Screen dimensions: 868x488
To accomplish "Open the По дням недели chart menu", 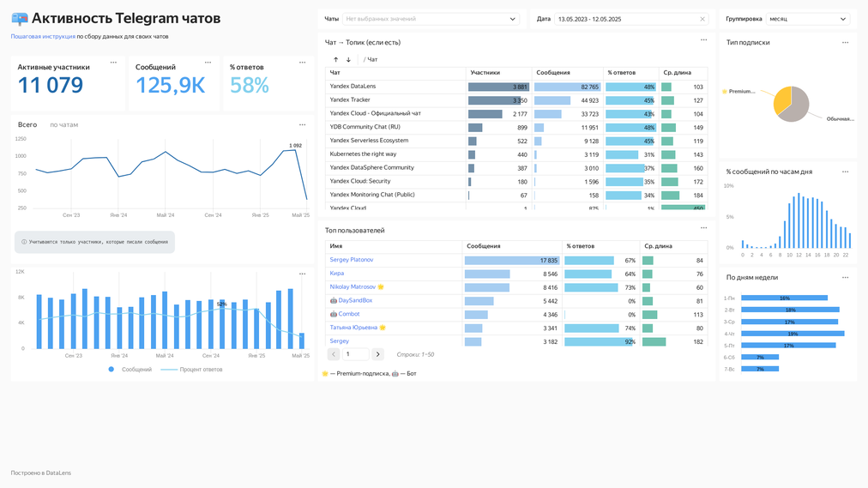I will (x=845, y=278).
